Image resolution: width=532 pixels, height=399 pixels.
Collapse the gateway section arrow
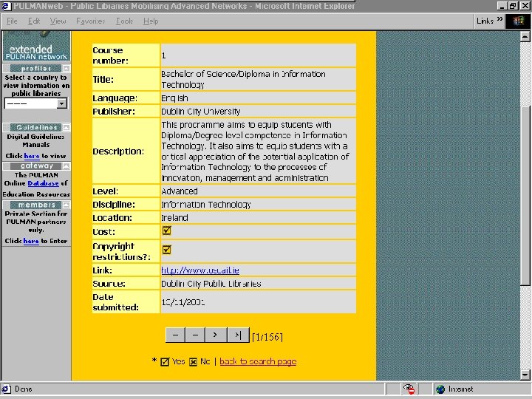point(66,166)
